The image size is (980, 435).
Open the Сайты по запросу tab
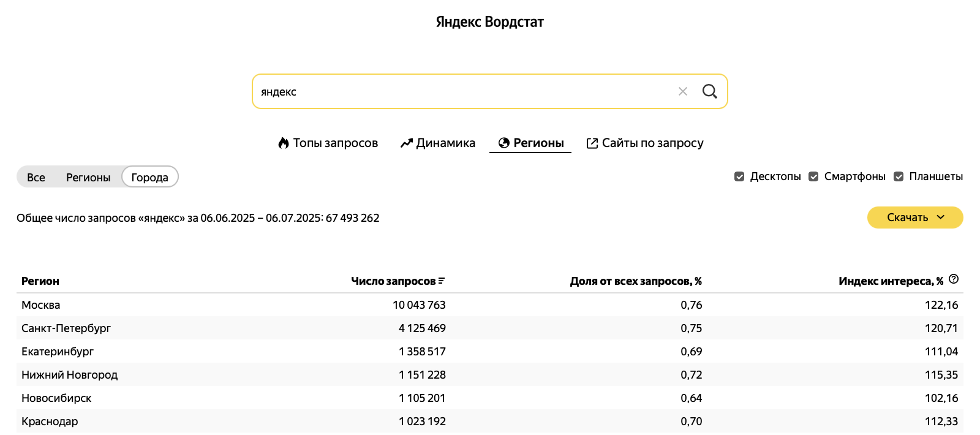click(645, 143)
